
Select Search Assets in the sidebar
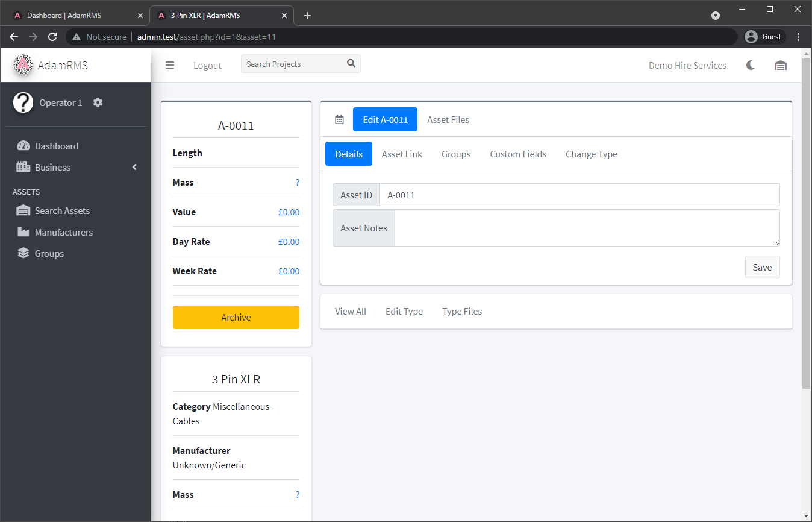(61, 210)
